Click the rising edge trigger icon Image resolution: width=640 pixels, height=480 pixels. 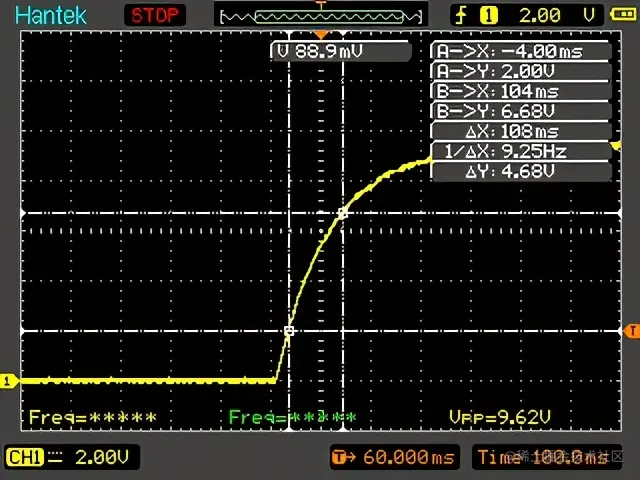(x=462, y=16)
